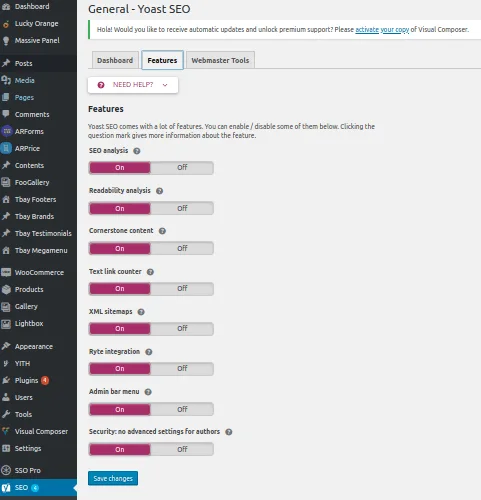Open the Webmaster Tools tab
481x500 pixels.
click(x=220, y=60)
